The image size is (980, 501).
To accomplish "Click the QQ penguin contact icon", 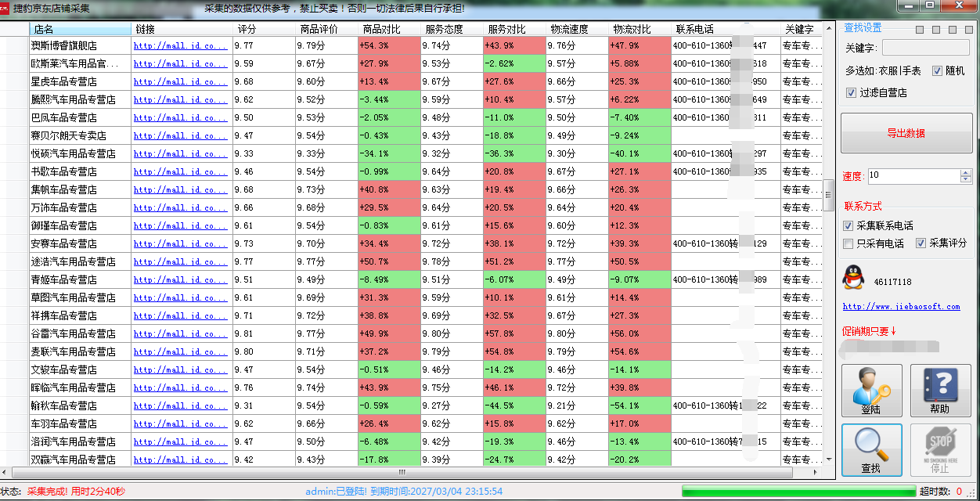I will 852,277.
